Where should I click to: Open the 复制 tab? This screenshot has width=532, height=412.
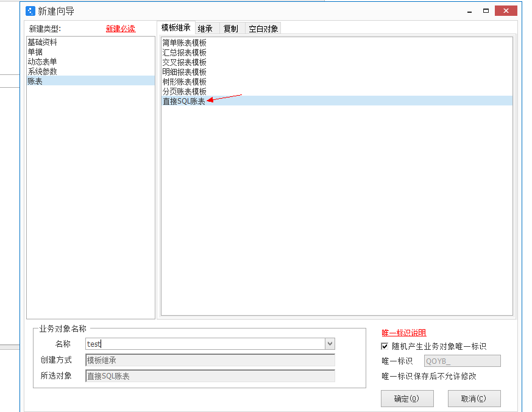(x=231, y=29)
